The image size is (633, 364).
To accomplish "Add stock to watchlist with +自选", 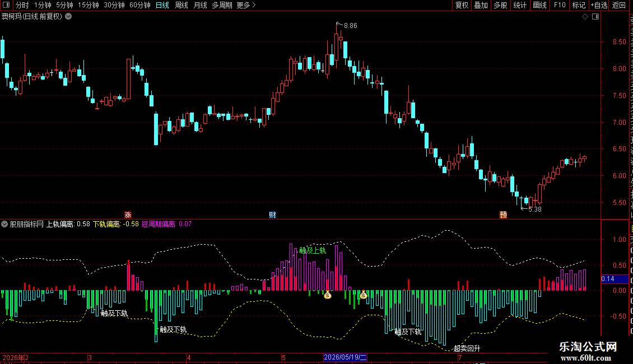I will [599, 5].
